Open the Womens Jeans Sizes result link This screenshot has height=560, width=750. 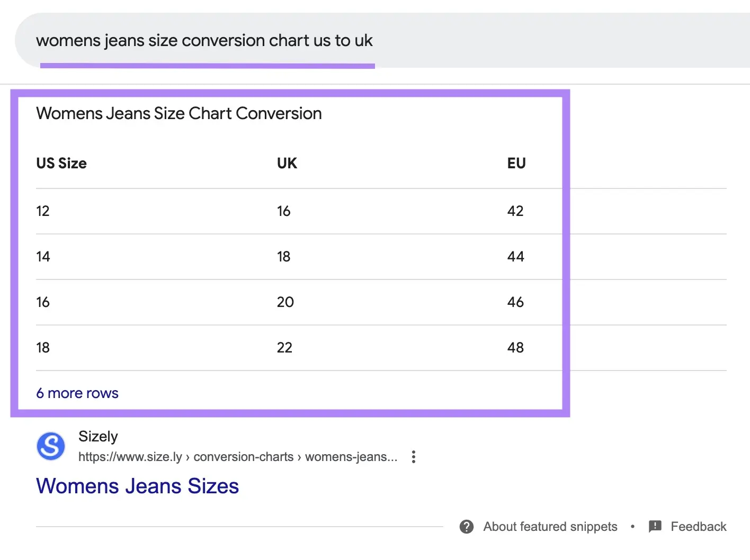137,486
